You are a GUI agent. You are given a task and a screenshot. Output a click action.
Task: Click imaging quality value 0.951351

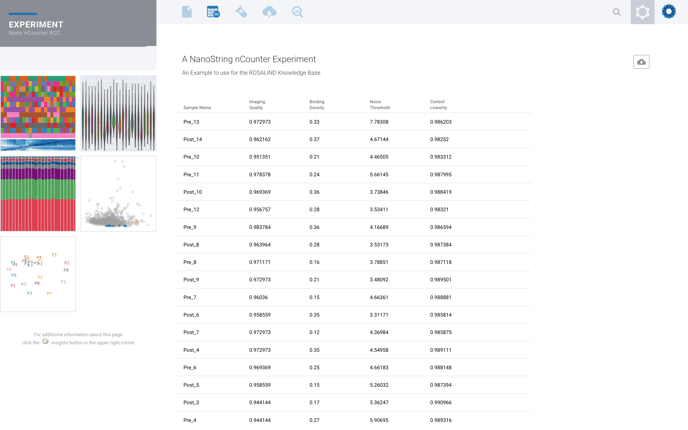coord(260,157)
